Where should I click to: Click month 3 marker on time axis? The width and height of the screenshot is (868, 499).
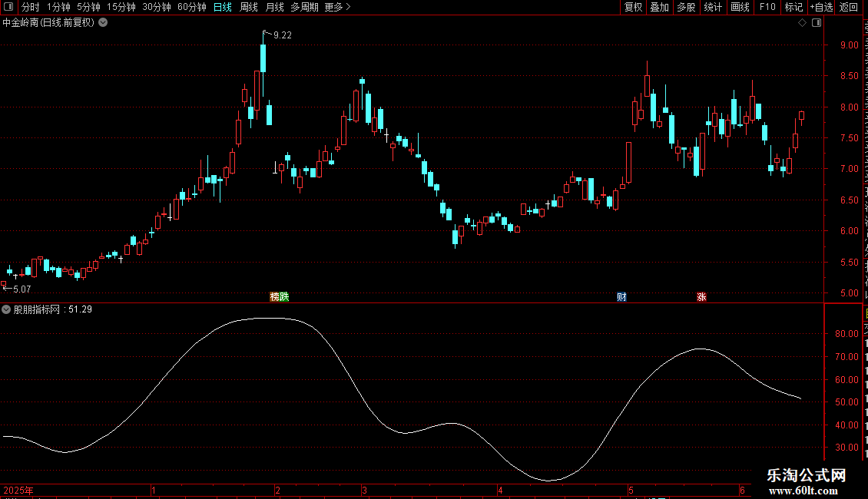[364, 490]
